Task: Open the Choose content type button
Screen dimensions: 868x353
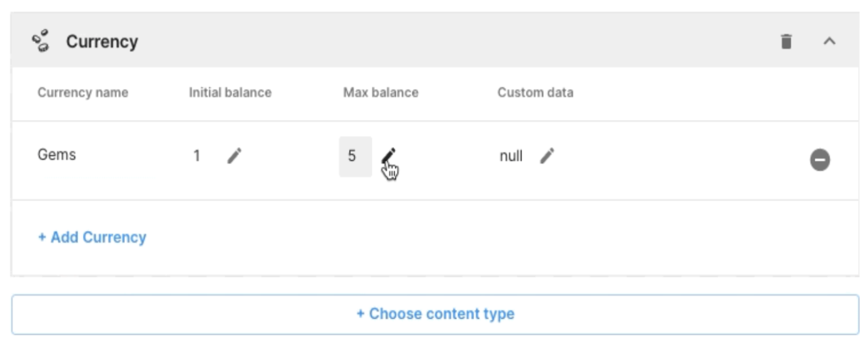Action: (x=435, y=314)
